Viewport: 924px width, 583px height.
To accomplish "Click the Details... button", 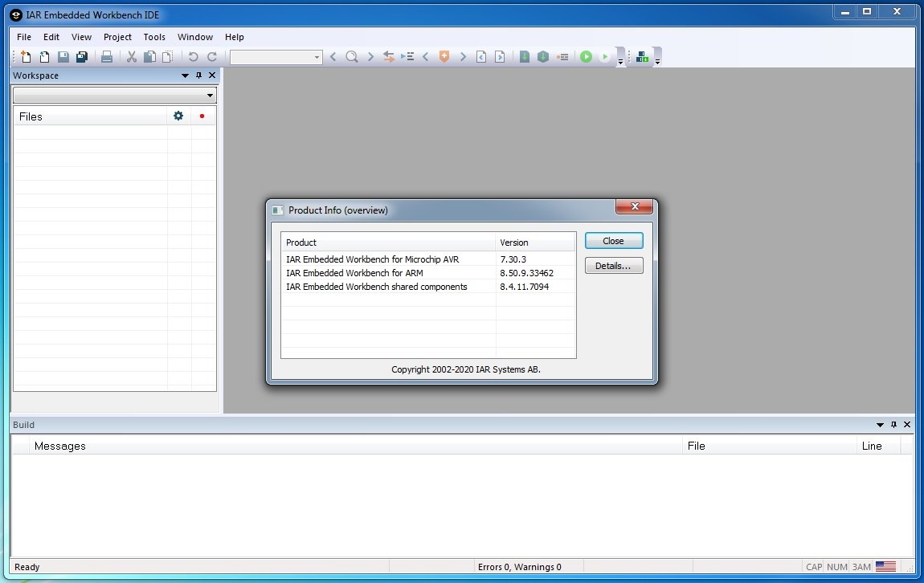I will point(613,266).
